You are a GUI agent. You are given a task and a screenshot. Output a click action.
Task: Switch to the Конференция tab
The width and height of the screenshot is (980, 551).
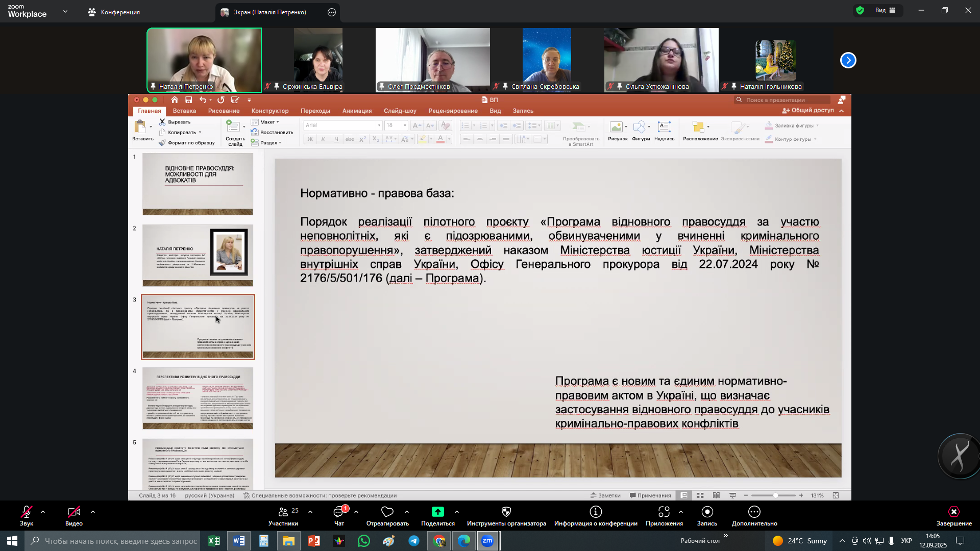coord(114,12)
